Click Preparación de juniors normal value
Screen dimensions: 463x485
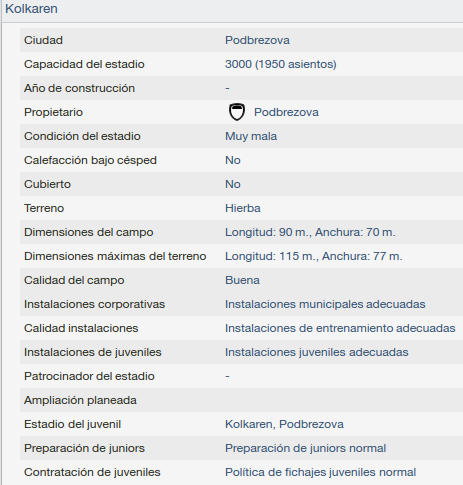305,448
